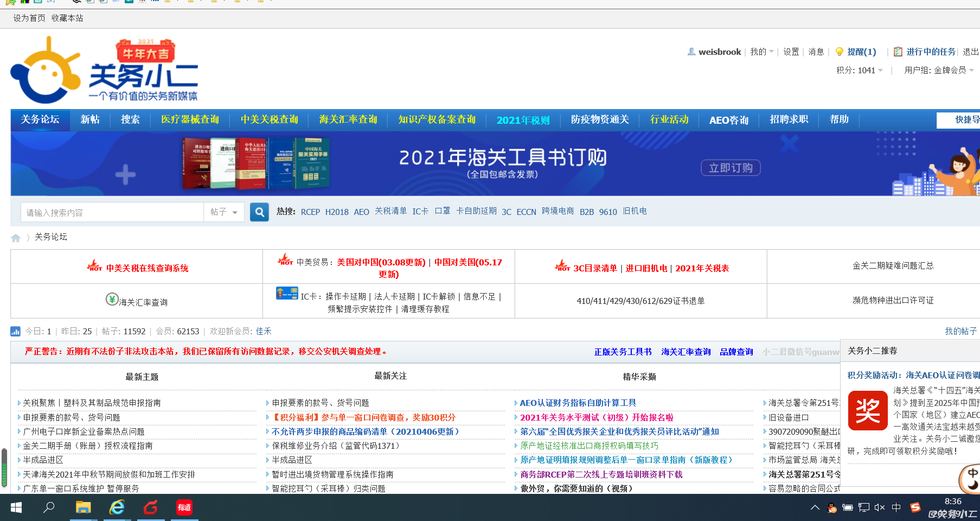Click the blue search magnifier button
The height and width of the screenshot is (521, 980).
(259, 212)
